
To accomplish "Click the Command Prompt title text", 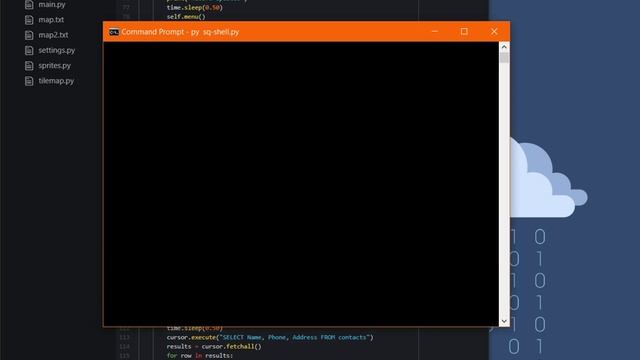I will [180, 32].
